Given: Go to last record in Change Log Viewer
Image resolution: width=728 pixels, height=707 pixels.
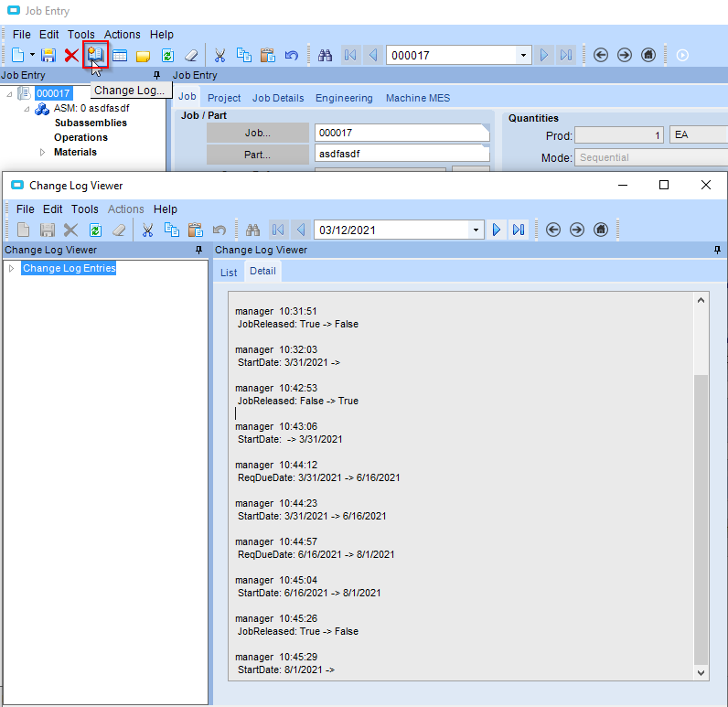Looking at the screenshot, I should pyautogui.click(x=519, y=230).
